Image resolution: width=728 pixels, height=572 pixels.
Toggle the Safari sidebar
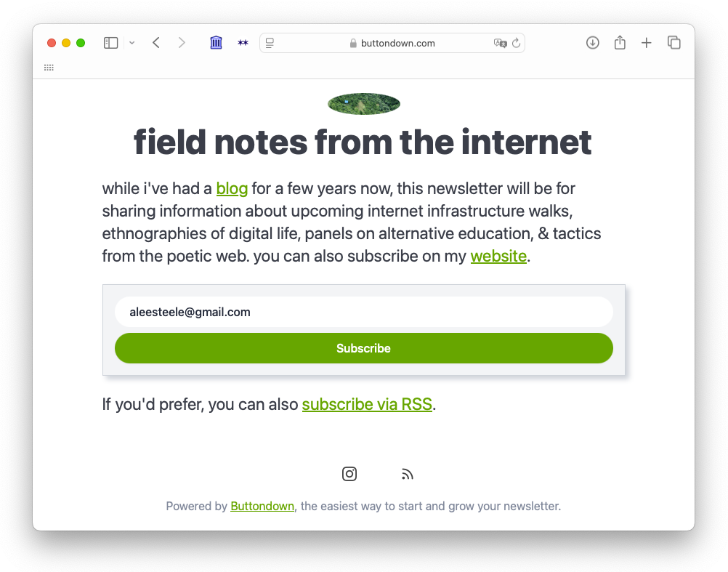[x=110, y=44]
